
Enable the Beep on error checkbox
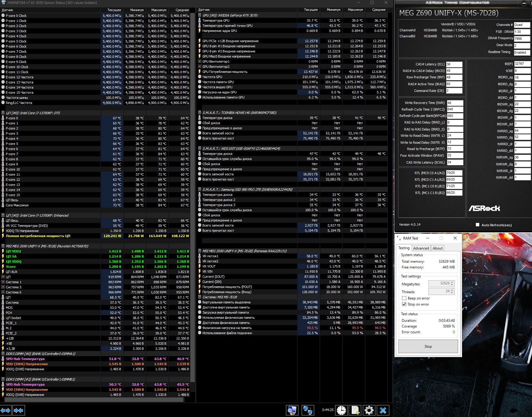tap(404, 298)
